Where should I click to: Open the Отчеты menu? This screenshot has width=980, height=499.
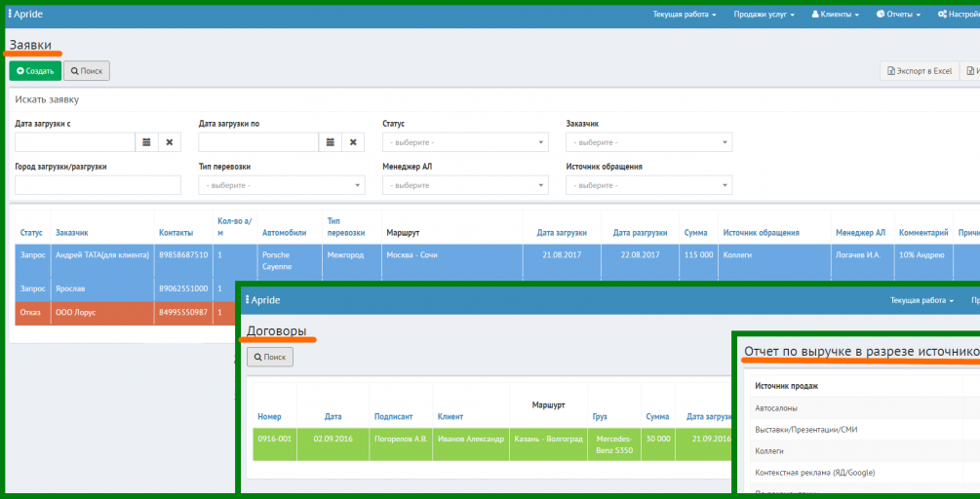click(x=899, y=15)
